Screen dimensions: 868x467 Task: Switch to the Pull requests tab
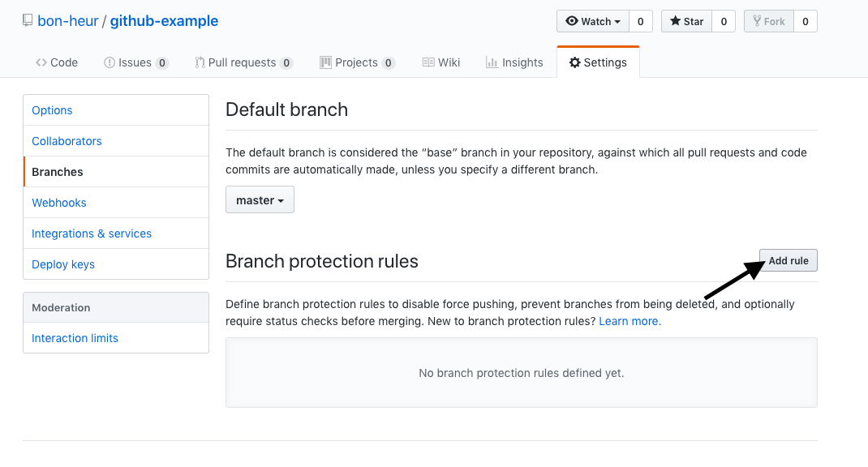243,62
